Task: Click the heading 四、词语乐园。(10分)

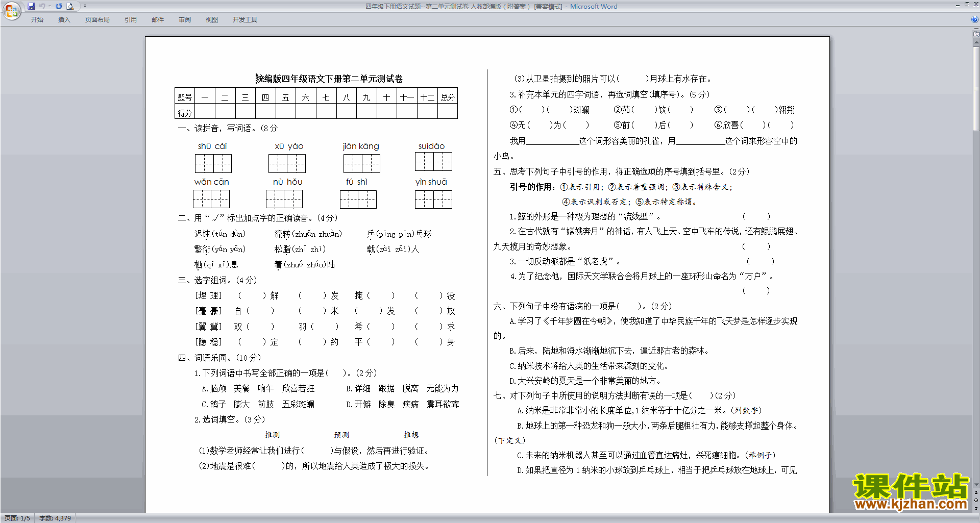Action: pos(219,358)
